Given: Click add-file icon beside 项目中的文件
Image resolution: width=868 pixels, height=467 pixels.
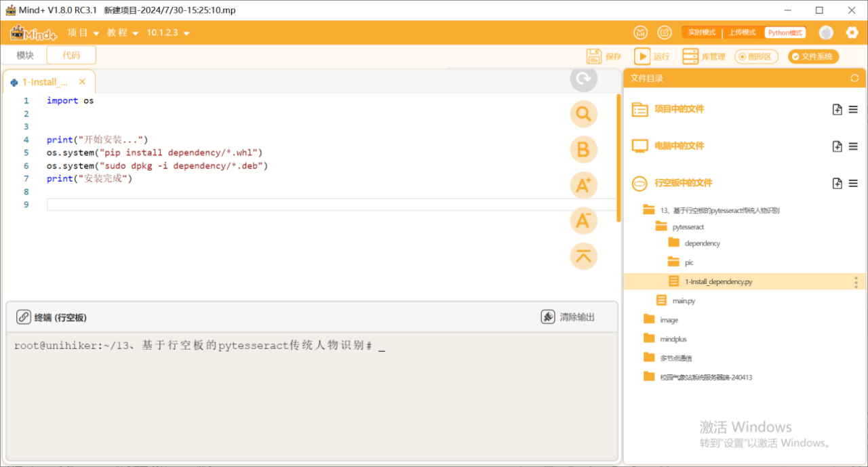Looking at the screenshot, I should click(837, 109).
